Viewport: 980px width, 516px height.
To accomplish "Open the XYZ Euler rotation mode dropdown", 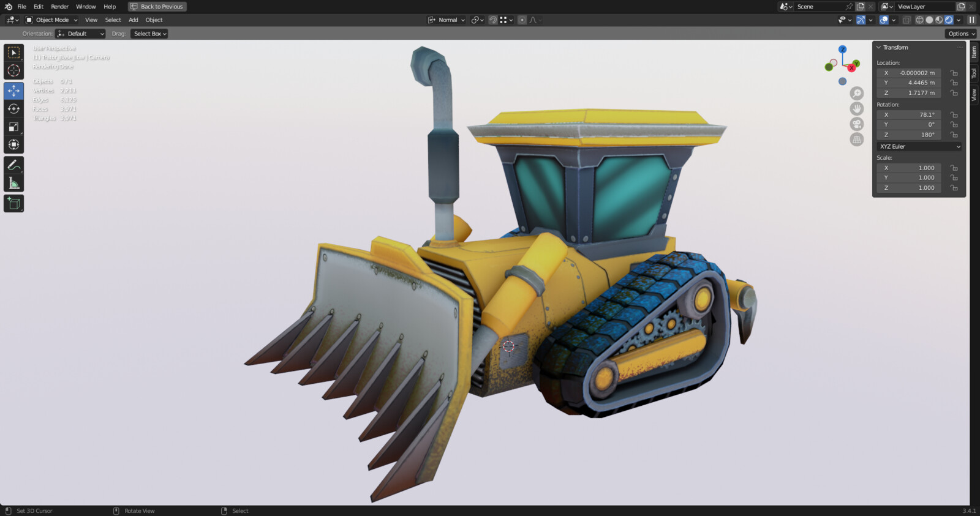I will (919, 147).
